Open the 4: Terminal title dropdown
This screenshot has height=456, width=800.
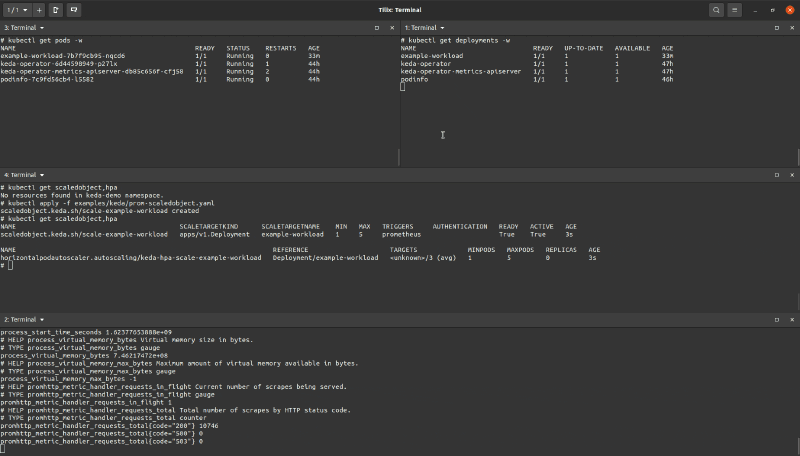pyautogui.click(x=24, y=175)
